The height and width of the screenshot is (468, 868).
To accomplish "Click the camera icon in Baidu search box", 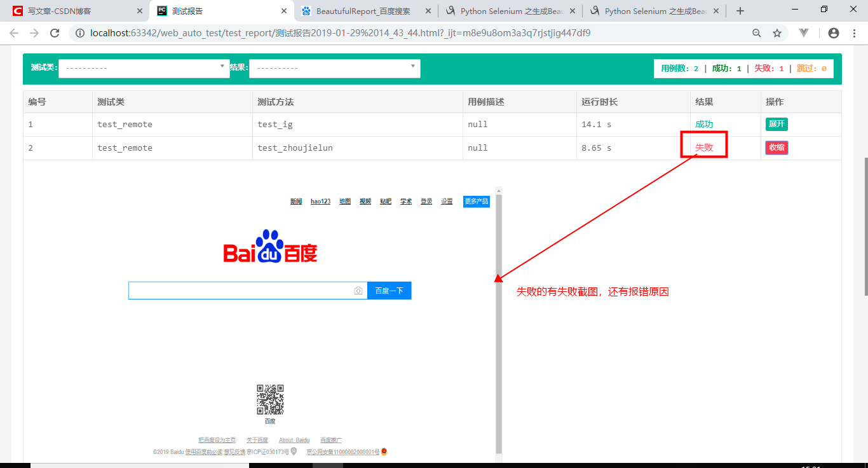I will click(358, 291).
